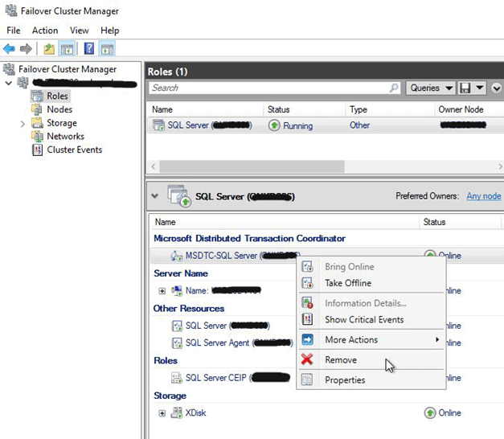Open the More Actions submenu arrow
The height and width of the screenshot is (439, 504).
[437, 339]
